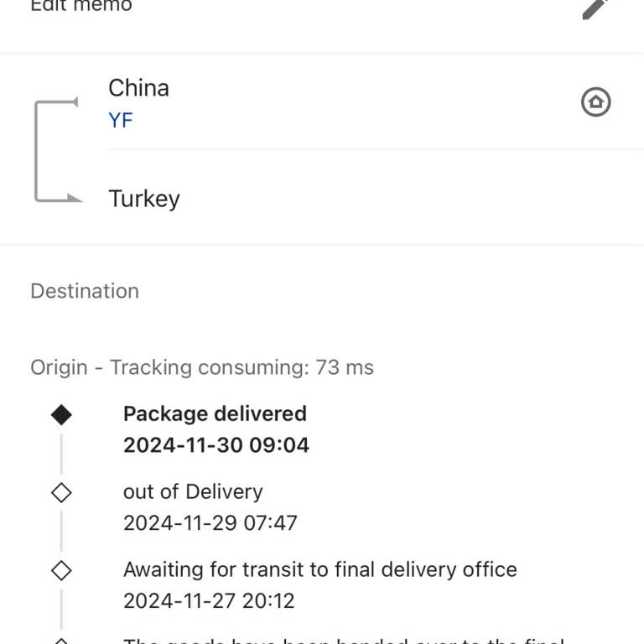The width and height of the screenshot is (644, 644).
Task: Open the YF carrier link
Action: pyautogui.click(x=121, y=120)
